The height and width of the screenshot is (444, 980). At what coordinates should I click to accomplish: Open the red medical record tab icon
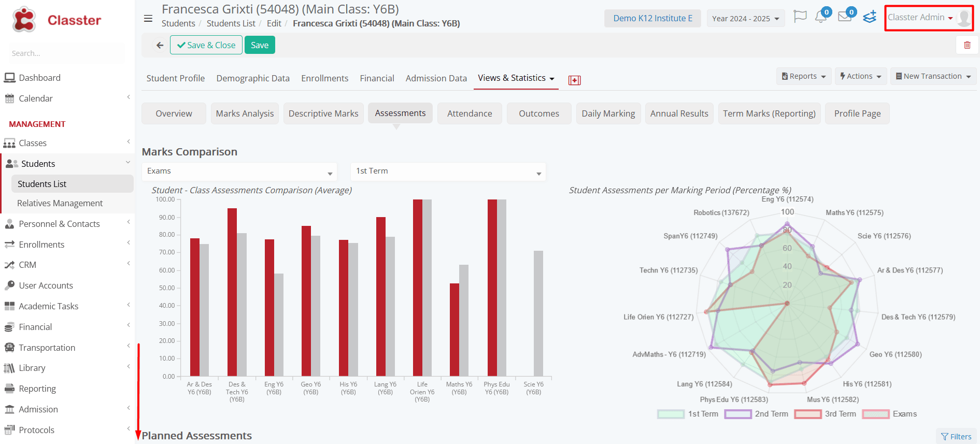click(574, 80)
